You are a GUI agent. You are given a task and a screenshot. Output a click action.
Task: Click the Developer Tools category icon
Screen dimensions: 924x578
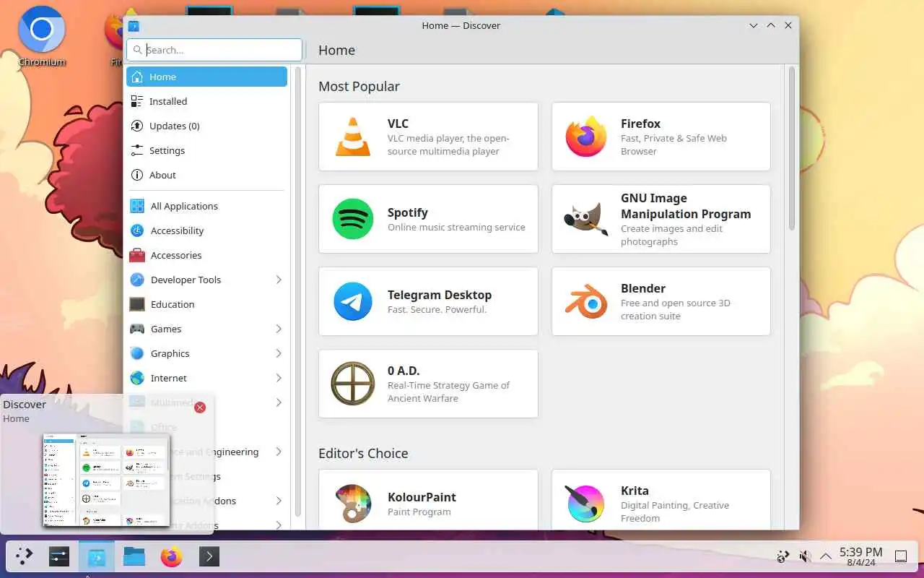137,280
